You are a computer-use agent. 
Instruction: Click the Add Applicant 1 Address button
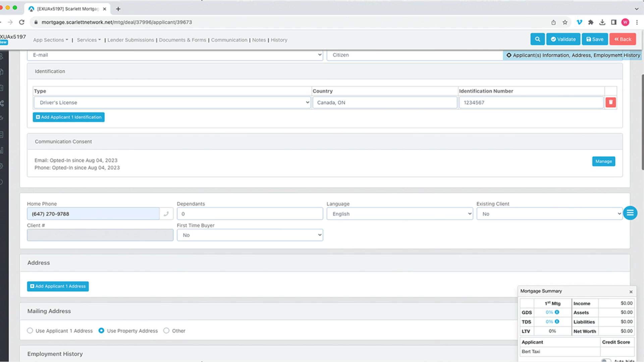pos(58,286)
